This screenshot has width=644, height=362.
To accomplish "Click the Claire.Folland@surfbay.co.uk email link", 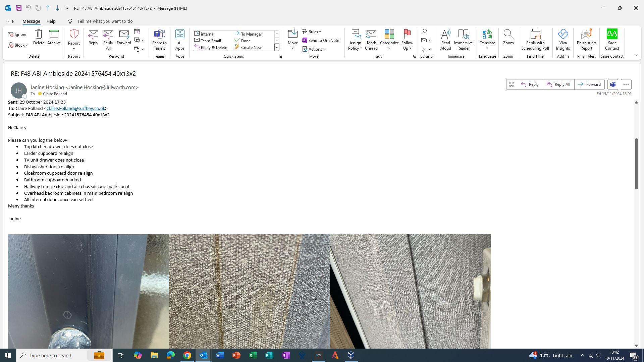I will (x=75, y=108).
